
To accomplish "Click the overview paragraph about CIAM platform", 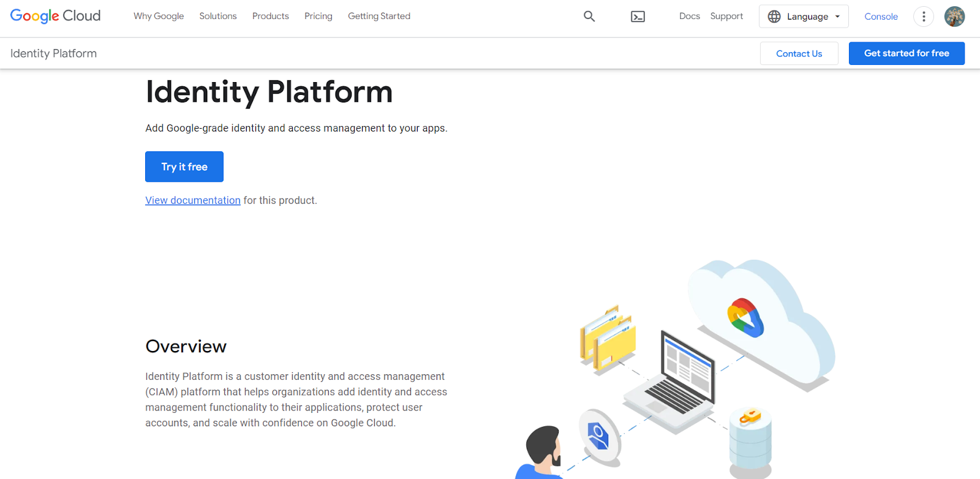I will pyautogui.click(x=296, y=399).
